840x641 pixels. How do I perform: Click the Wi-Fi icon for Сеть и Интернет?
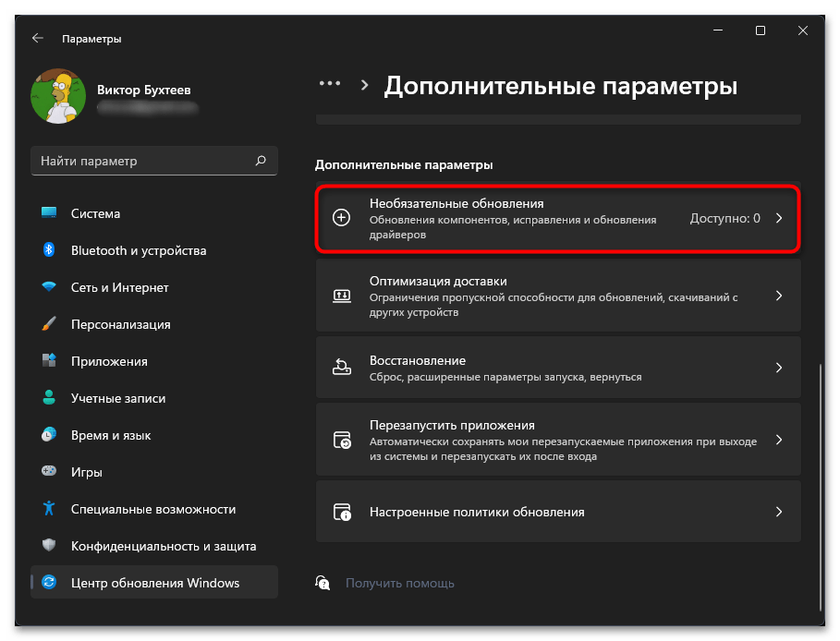coord(49,286)
